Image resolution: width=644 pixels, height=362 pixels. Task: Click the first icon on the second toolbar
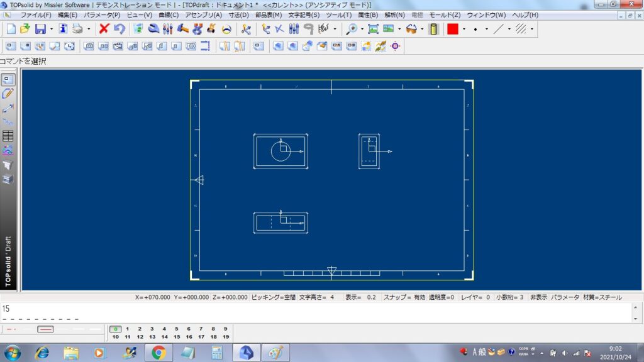click(11, 46)
